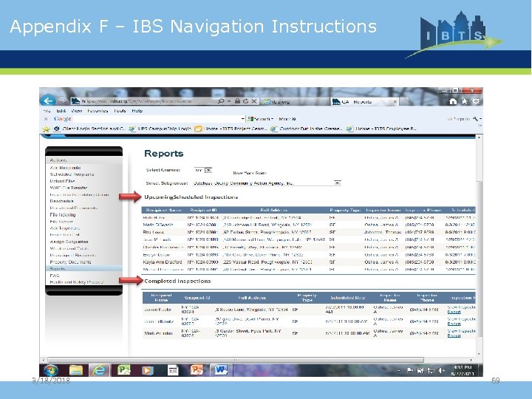Click the Action Center flag in system tray

[x=410, y=370]
